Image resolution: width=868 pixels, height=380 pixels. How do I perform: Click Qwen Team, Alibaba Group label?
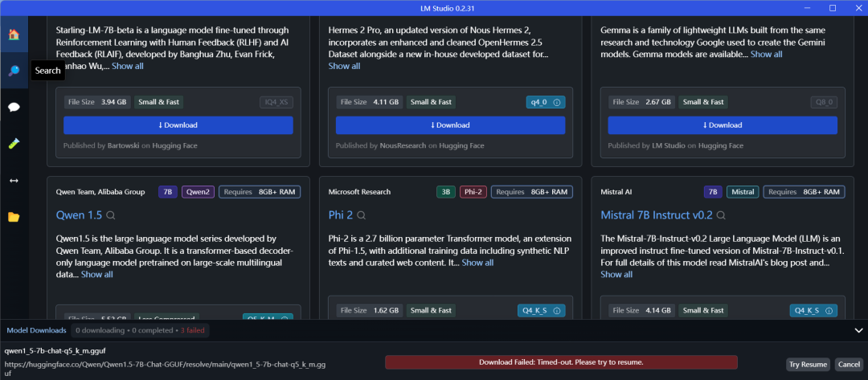click(x=100, y=192)
